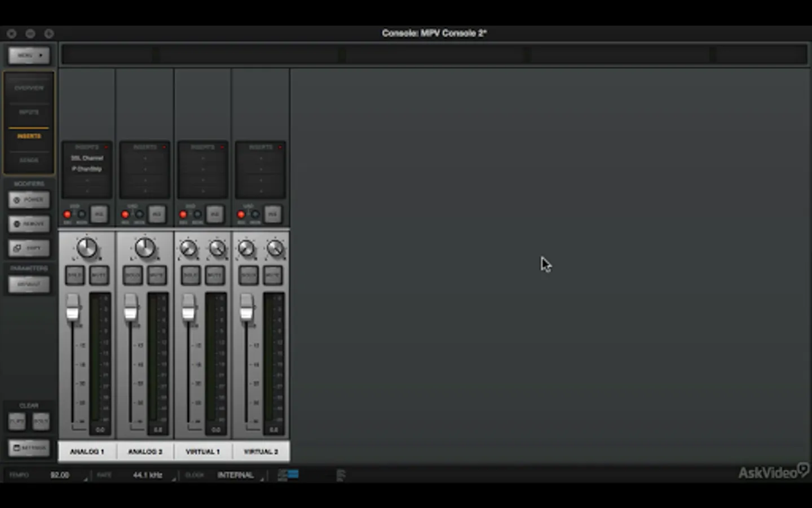Solo the Virtual 2 channel
Image resolution: width=812 pixels, height=508 pixels.
[249, 275]
